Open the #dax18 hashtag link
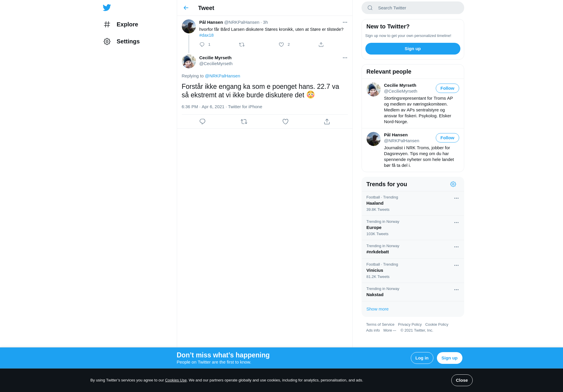563x392 pixels. point(206,35)
